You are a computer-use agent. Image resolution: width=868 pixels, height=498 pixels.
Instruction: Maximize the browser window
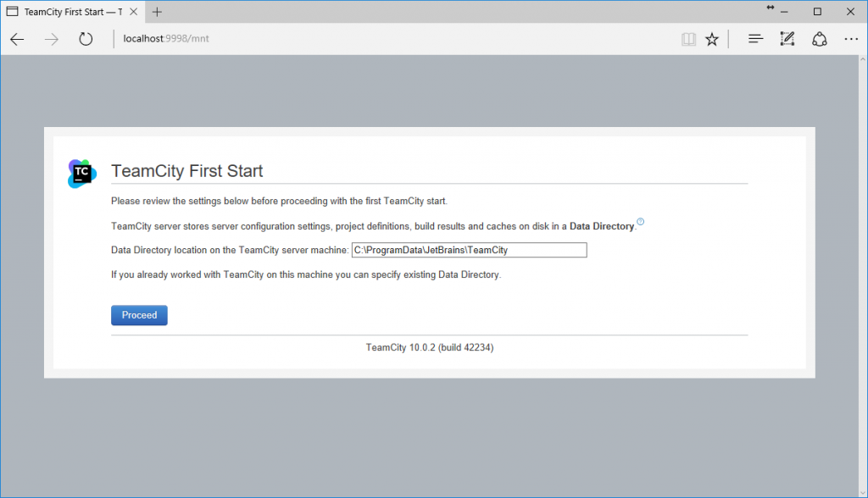[x=817, y=12]
